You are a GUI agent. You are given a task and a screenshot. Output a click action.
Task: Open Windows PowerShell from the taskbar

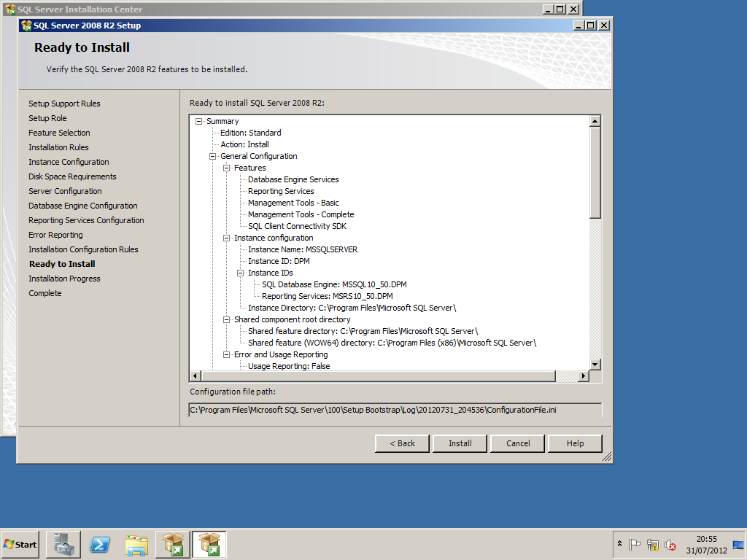click(100, 544)
